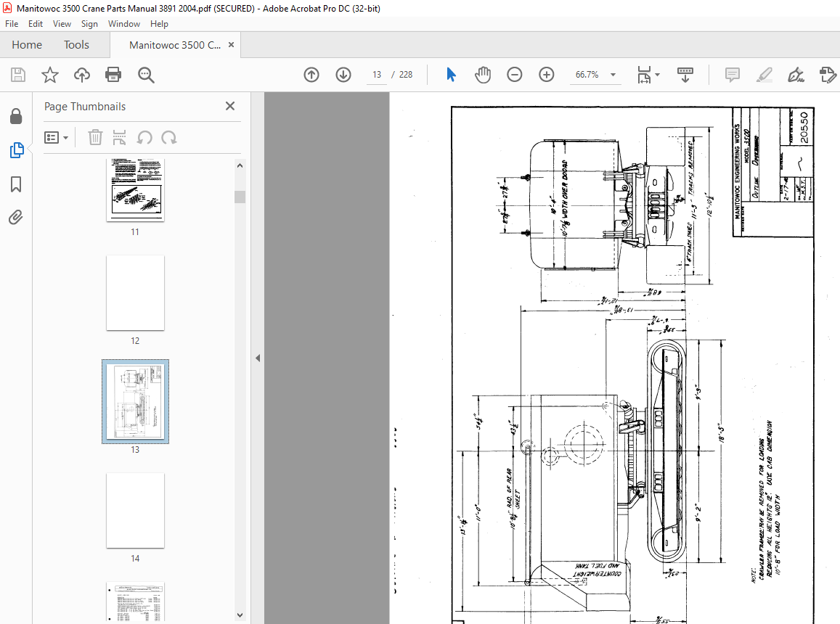
Task: Open the View menu
Action: [x=62, y=23]
